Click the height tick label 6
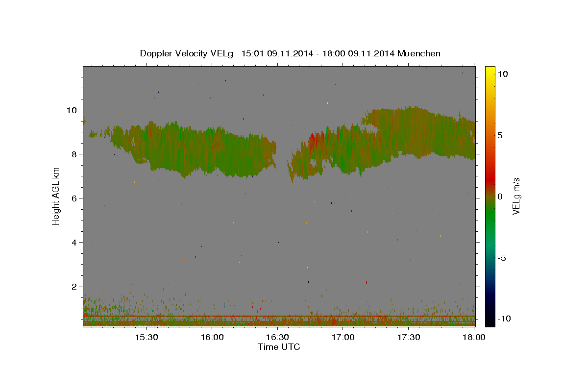 click(x=74, y=198)
